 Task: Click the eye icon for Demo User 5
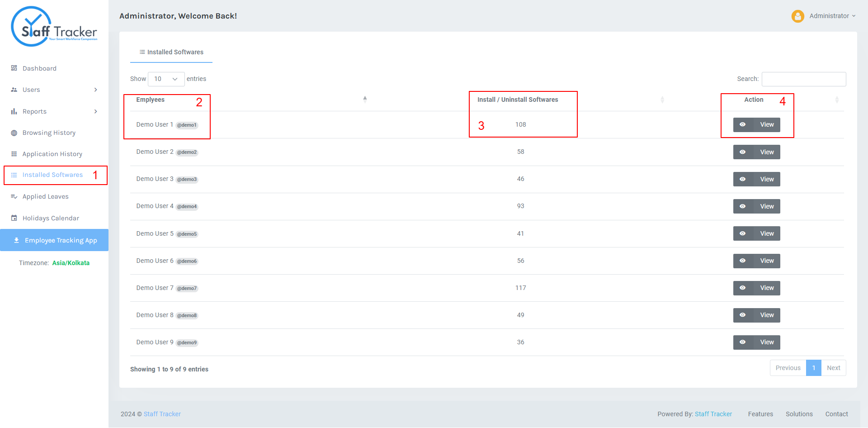pos(743,233)
